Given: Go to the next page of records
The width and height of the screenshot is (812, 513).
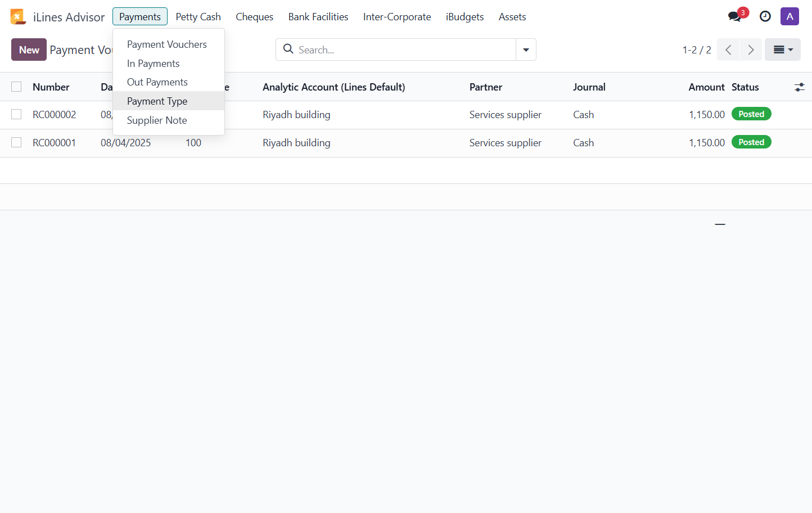Looking at the screenshot, I should (751, 49).
